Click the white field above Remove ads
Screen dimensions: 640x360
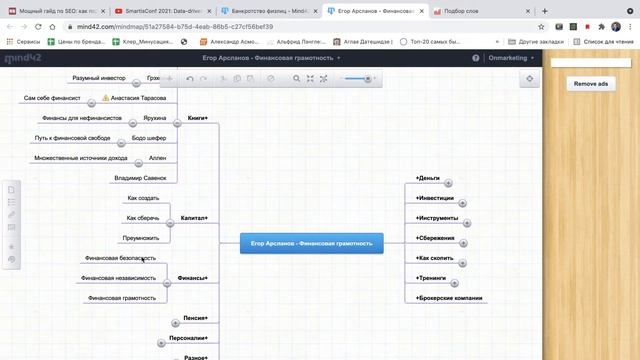pyautogui.click(x=591, y=62)
